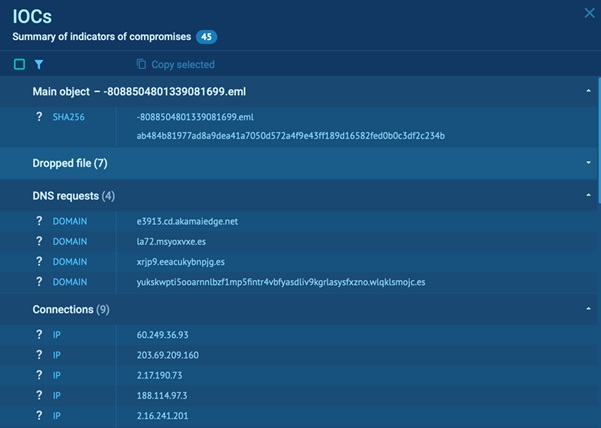Screen dimensions: 601x428
Task: Click the SHA256 label link
Action: click(x=68, y=117)
